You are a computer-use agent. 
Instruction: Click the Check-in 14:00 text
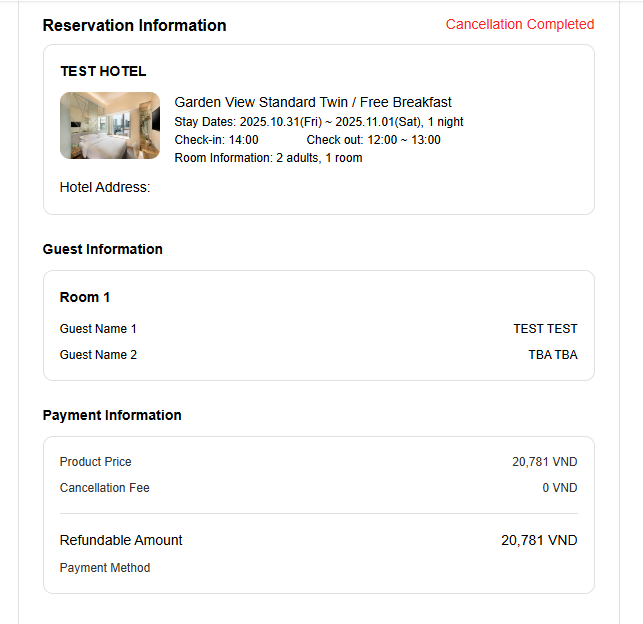216,140
